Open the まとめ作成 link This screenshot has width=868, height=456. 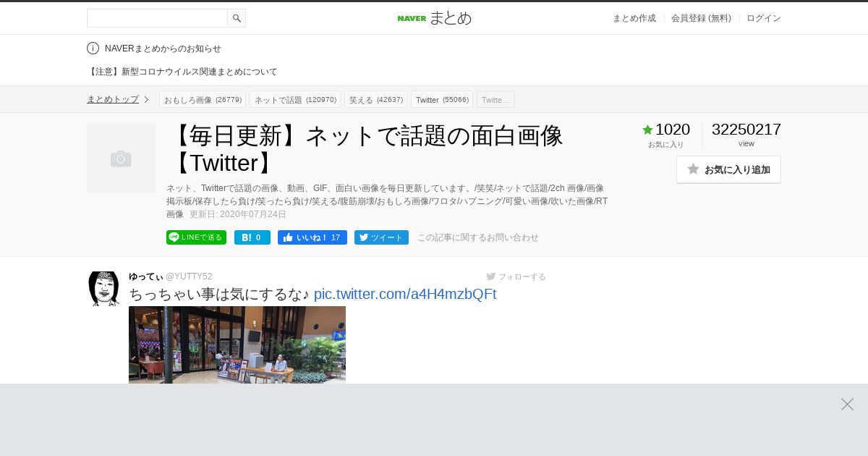pyautogui.click(x=634, y=18)
